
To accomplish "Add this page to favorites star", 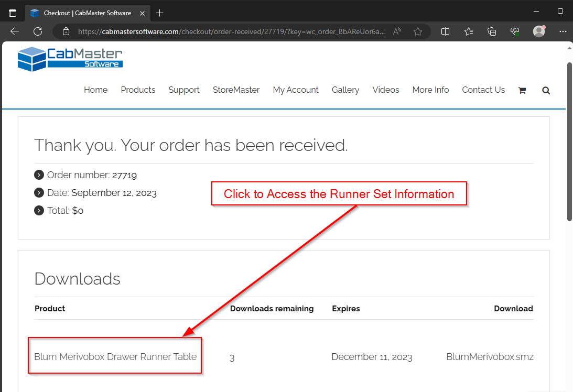I will (418, 31).
